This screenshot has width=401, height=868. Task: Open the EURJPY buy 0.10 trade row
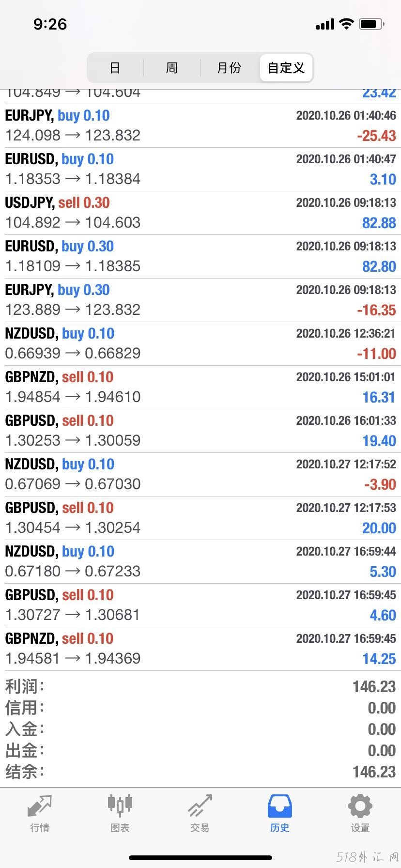[x=200, y=126]
